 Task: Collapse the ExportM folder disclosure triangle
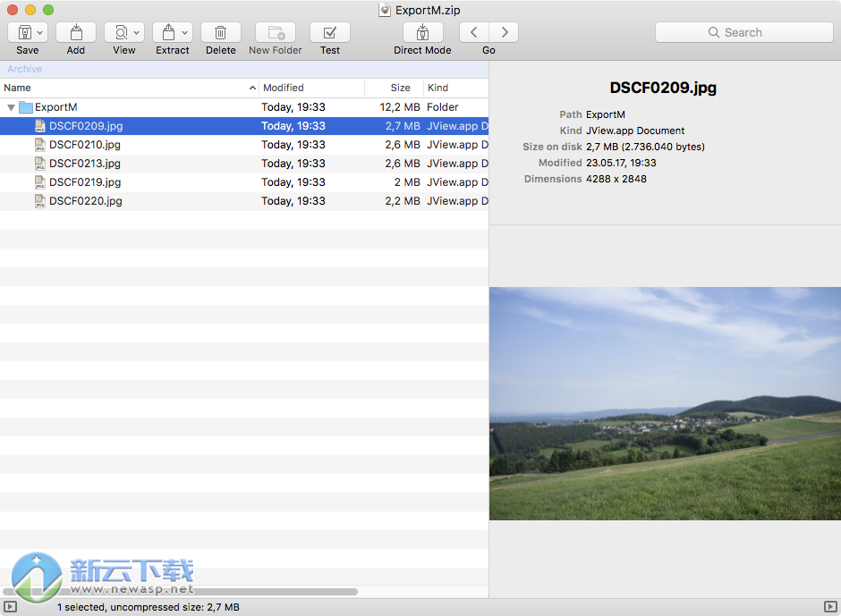[x=11, y=107]
